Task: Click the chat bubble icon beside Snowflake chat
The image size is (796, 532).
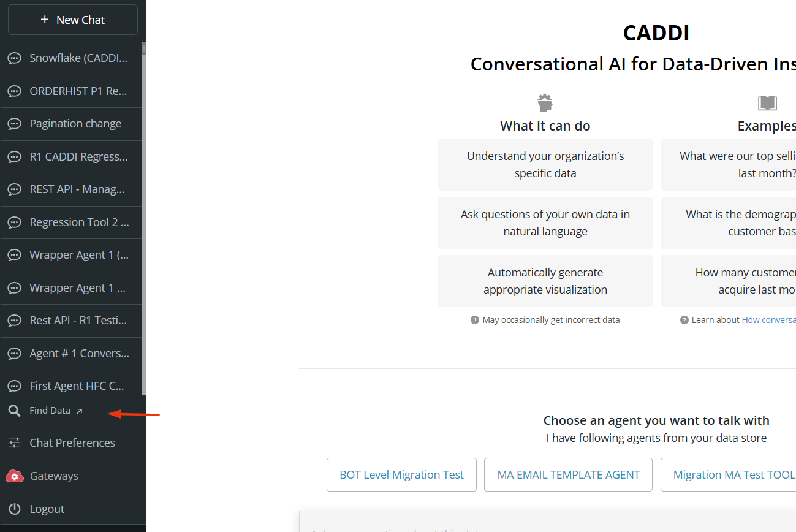Action: point(14,58)
